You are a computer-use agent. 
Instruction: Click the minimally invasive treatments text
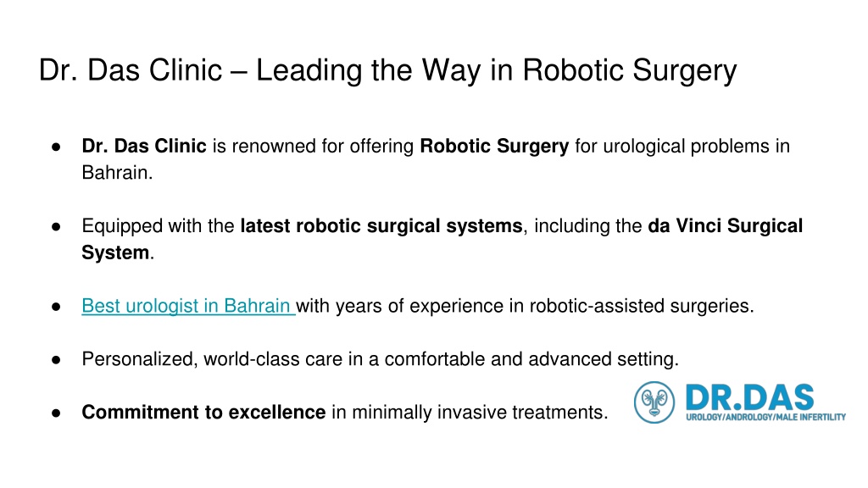coord(480,413)
